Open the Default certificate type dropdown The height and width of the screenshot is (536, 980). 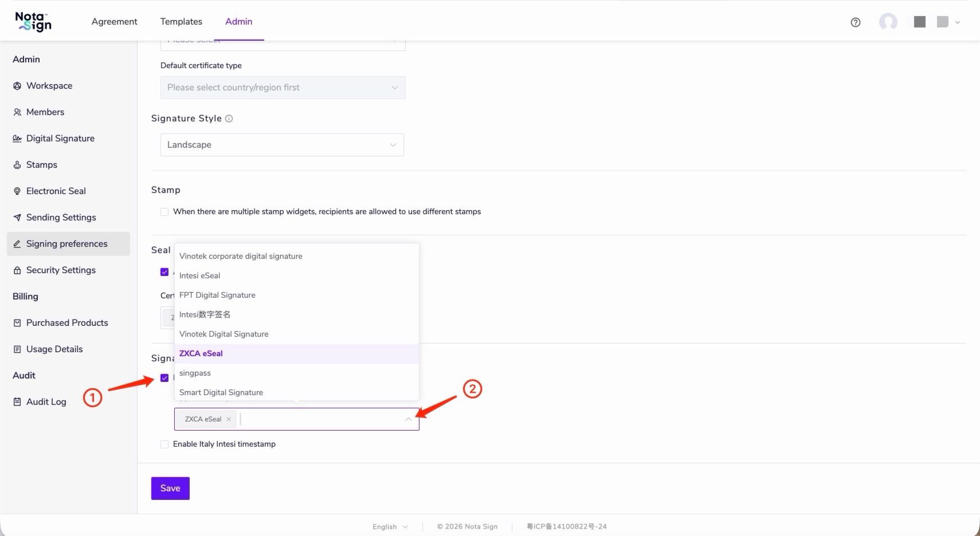pos(283,88)
